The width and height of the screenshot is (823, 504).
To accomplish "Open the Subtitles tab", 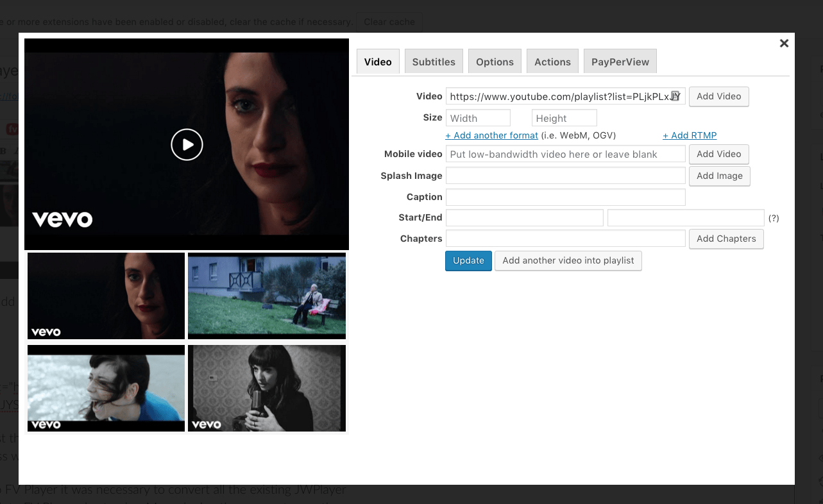I will coord(434,62).
